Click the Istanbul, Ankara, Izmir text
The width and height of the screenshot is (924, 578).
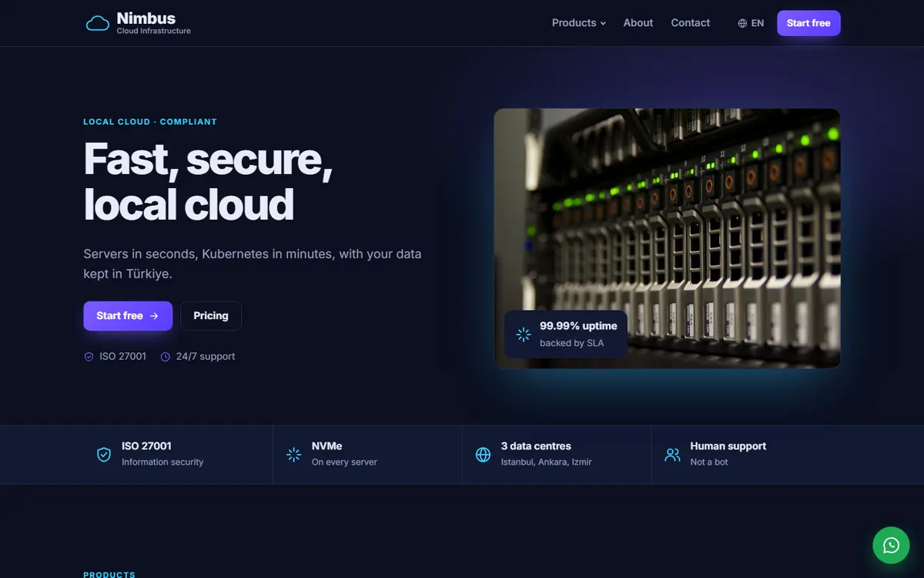[x=547, y=462]
